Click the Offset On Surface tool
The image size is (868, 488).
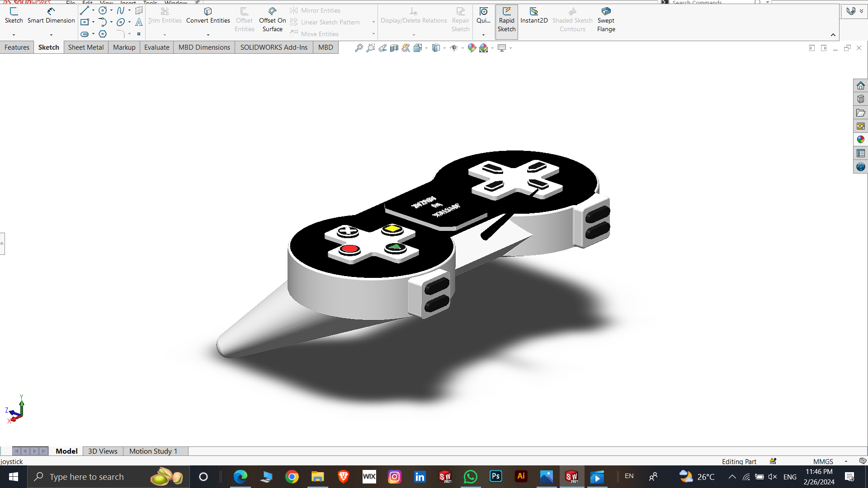pos(272,19)
